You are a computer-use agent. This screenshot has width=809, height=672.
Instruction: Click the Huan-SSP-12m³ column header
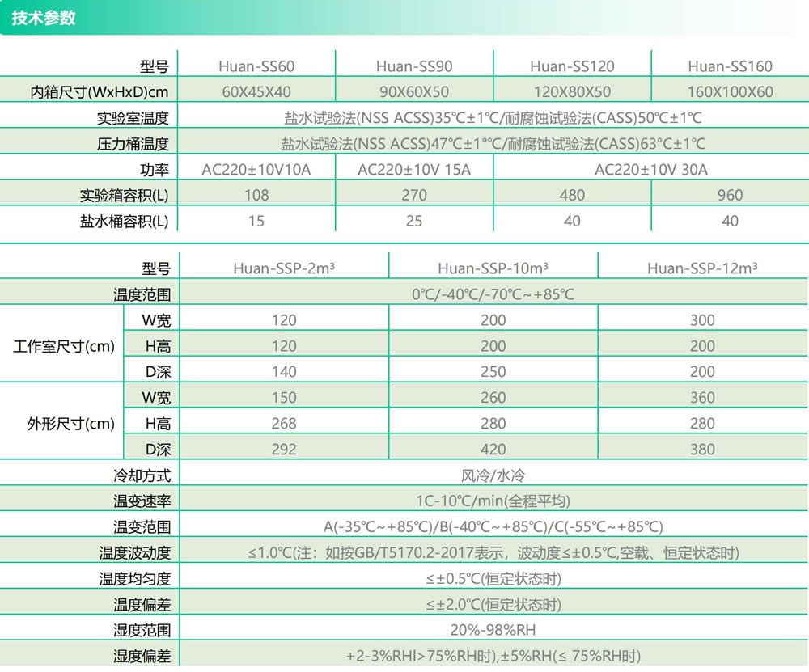702,268
